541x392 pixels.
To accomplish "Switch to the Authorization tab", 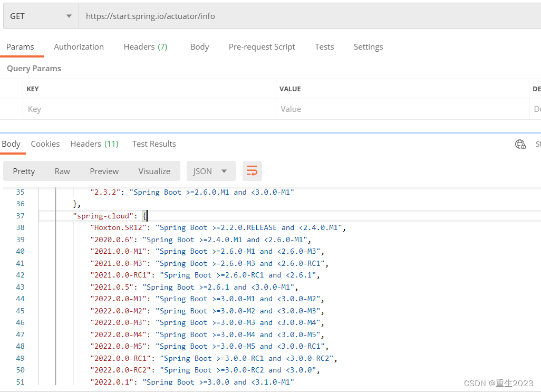I will pos(79,47).
